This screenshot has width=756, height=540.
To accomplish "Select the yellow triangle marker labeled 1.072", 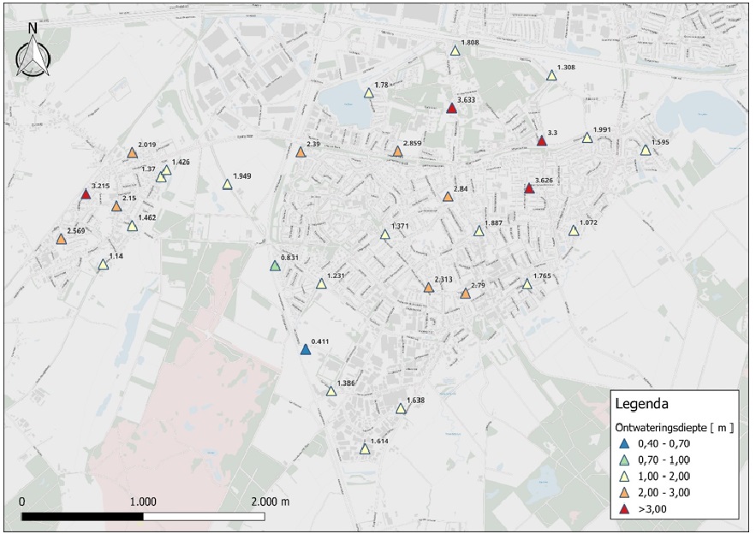I will pyautogui.click(x=574, y=231).
